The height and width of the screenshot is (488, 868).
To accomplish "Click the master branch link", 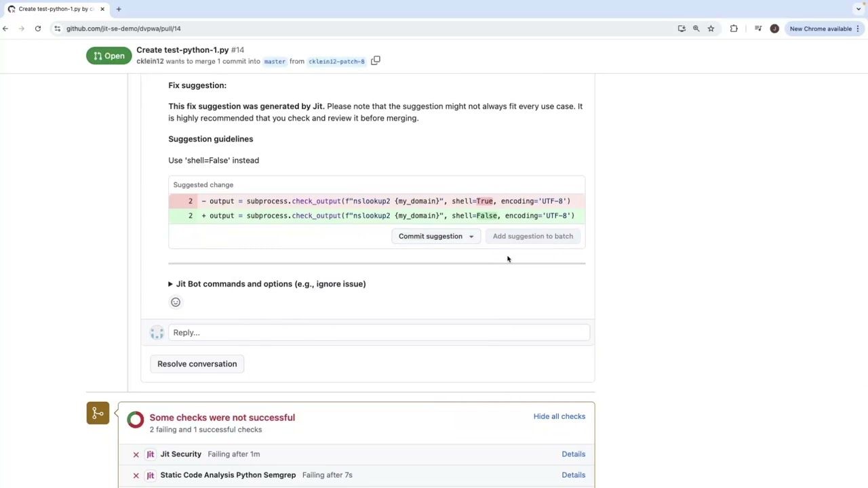I will pos(275,62).
